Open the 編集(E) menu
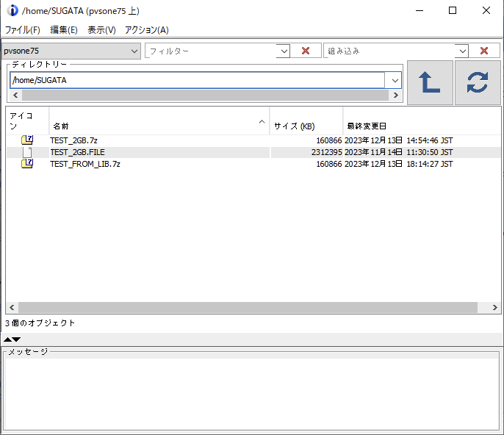Screen dimensions: 504x435 [64, 30]
